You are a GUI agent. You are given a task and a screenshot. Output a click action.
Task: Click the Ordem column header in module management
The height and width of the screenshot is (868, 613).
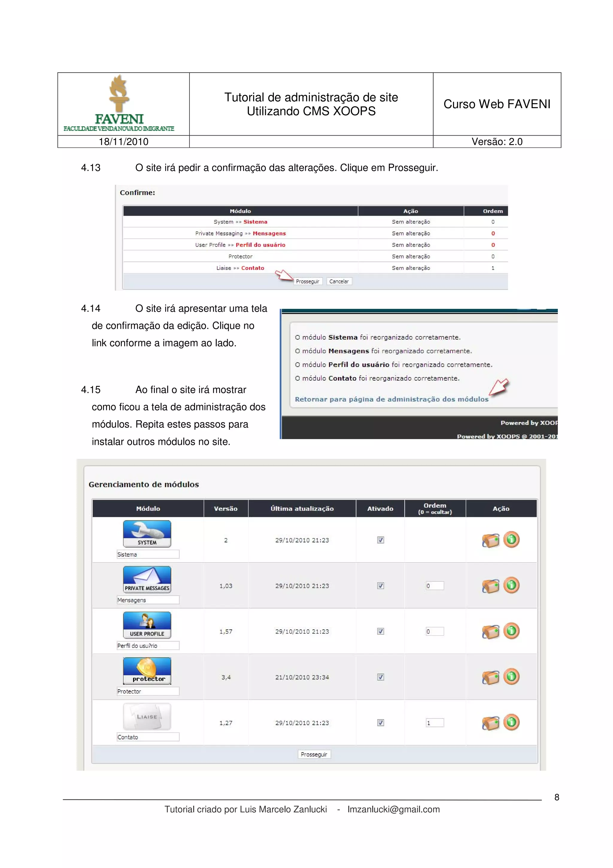click(x=435, y=509)
